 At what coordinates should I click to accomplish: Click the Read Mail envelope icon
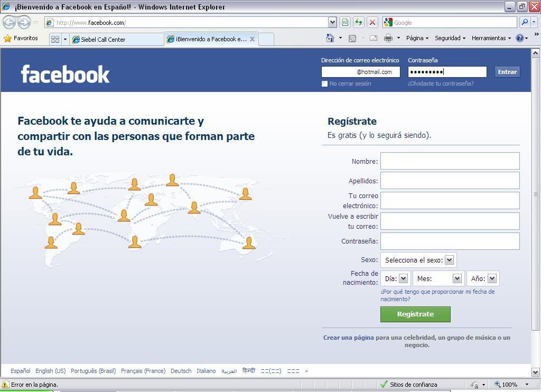point(374,39)
